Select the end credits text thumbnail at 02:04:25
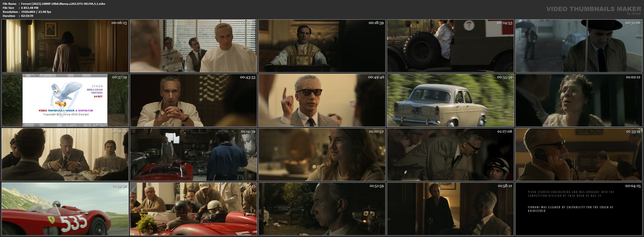This screenshot has height=237, width=644. pyautogui.click(x=579, y=209)
